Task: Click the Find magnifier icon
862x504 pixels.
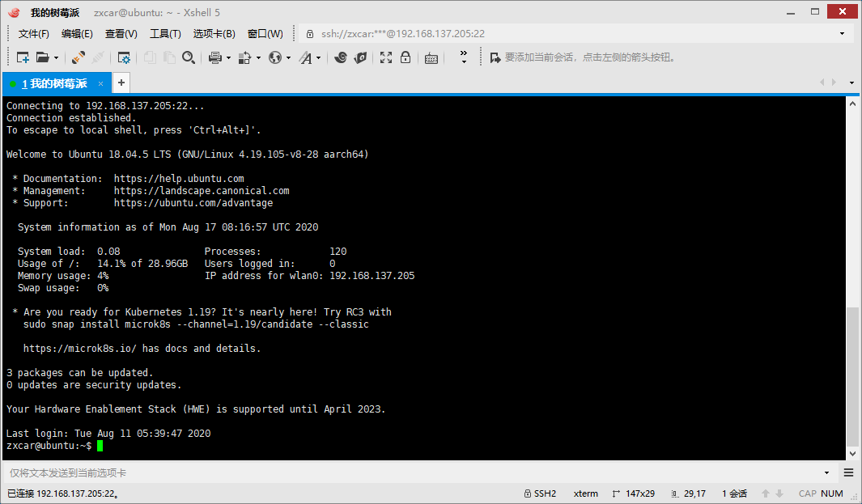Action: pyautogui.click(x=189, y=57)
